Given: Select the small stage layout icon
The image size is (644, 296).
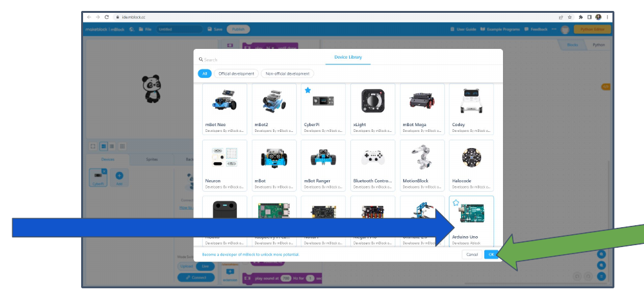Looking at the screenshot, I should 111,146.
